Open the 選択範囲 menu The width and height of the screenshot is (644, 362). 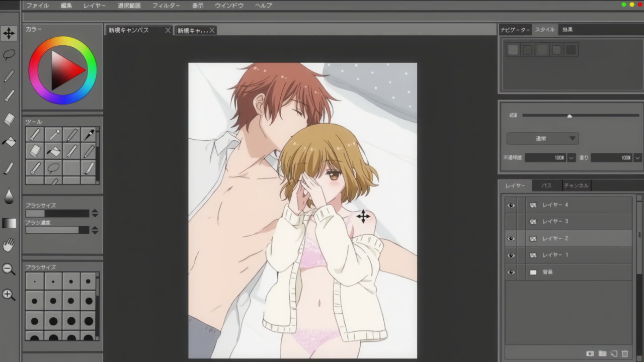pyautogui.click(x=129, y=6)
